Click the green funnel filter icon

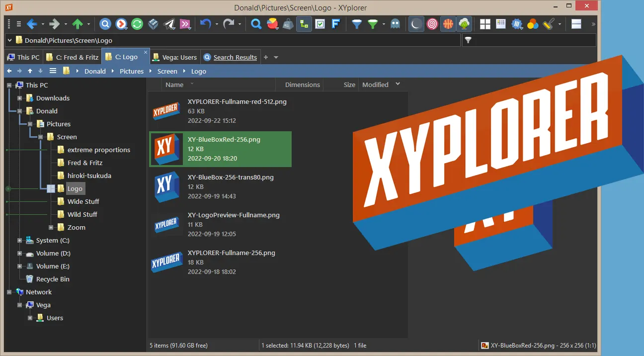(x=373, y=24)
